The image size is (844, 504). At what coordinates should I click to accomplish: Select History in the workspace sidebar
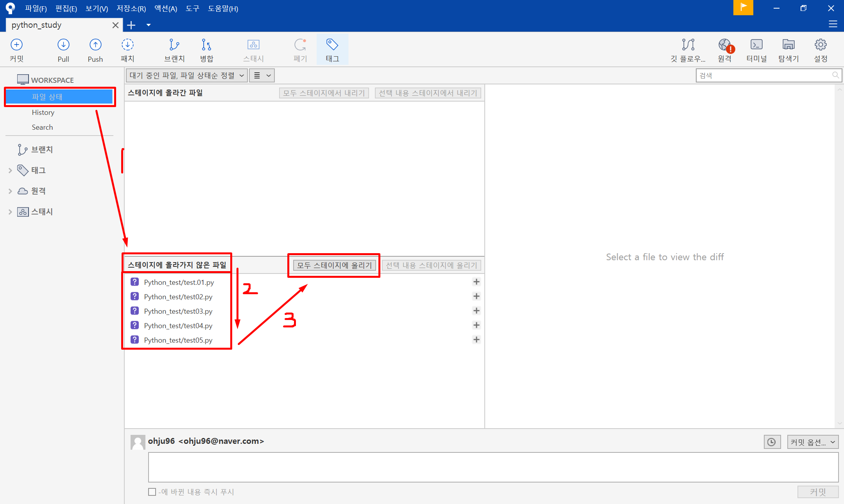43,113
